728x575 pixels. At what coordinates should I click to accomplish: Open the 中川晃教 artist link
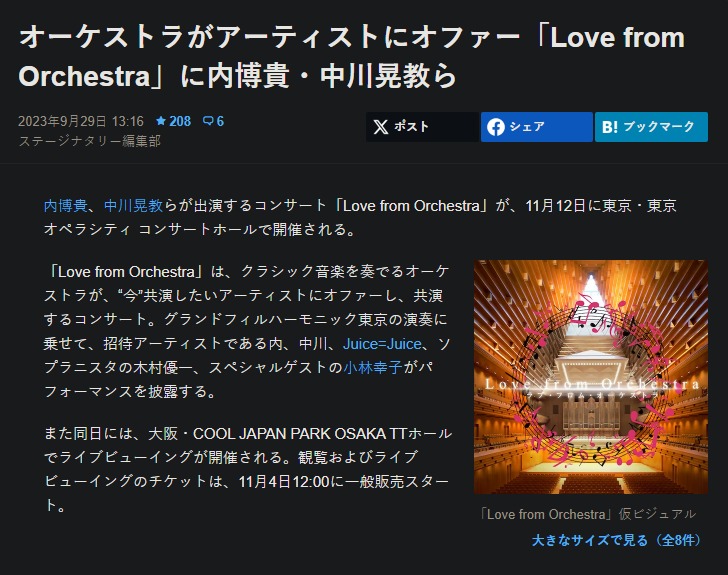(133, 205)
